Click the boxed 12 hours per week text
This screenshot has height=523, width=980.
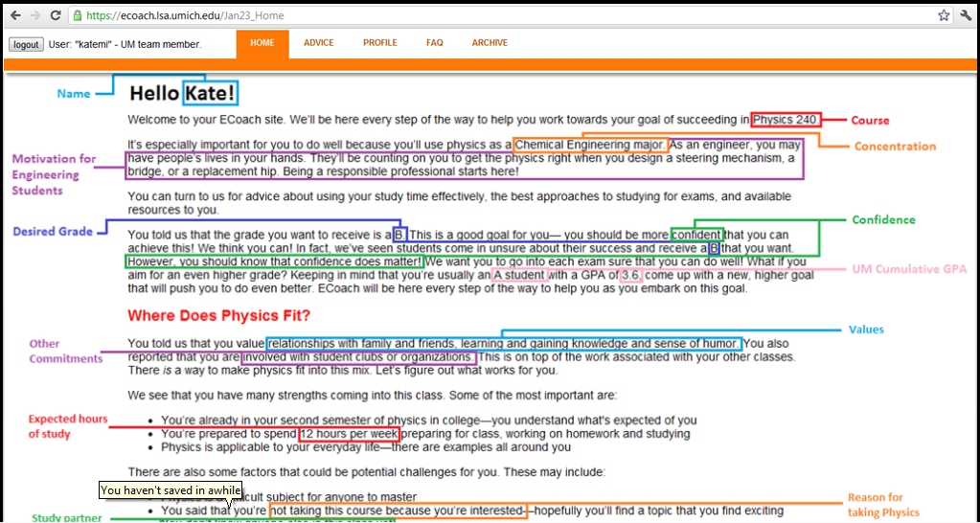tap(349, 434)
